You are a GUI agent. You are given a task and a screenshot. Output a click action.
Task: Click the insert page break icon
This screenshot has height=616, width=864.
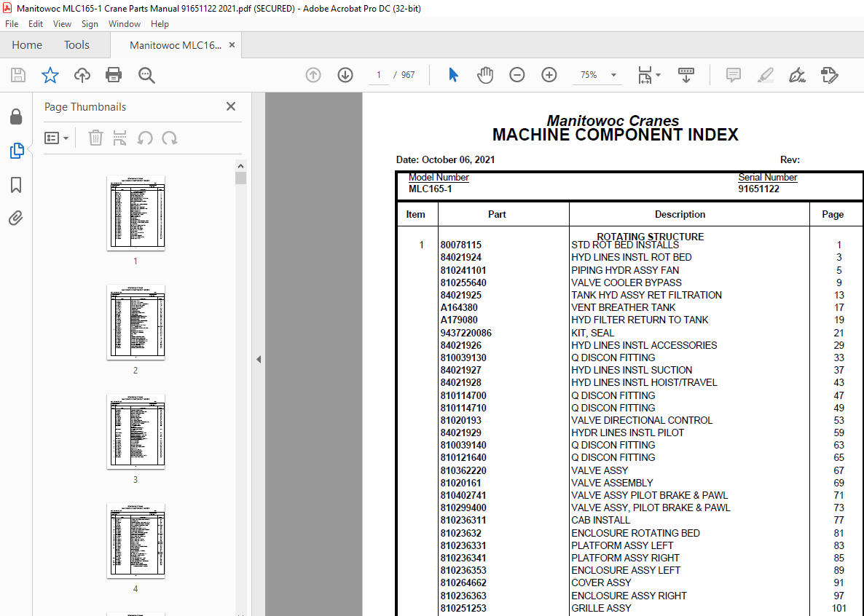click(119, 138)
